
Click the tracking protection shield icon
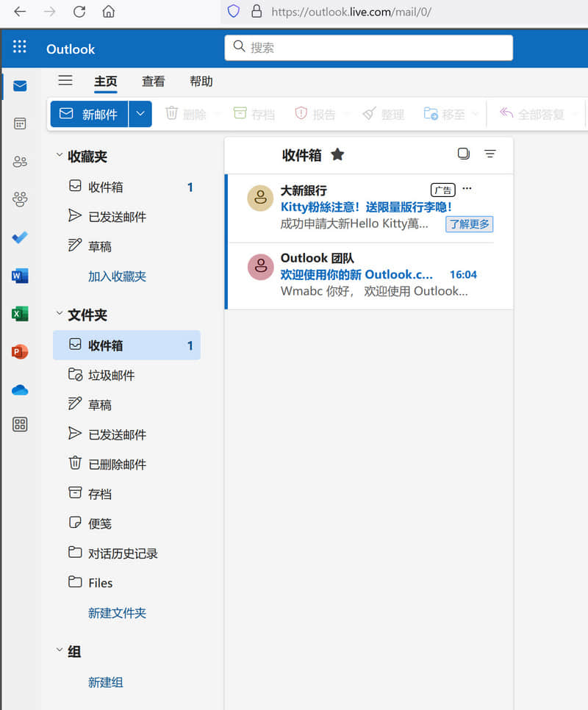[234, 11]
